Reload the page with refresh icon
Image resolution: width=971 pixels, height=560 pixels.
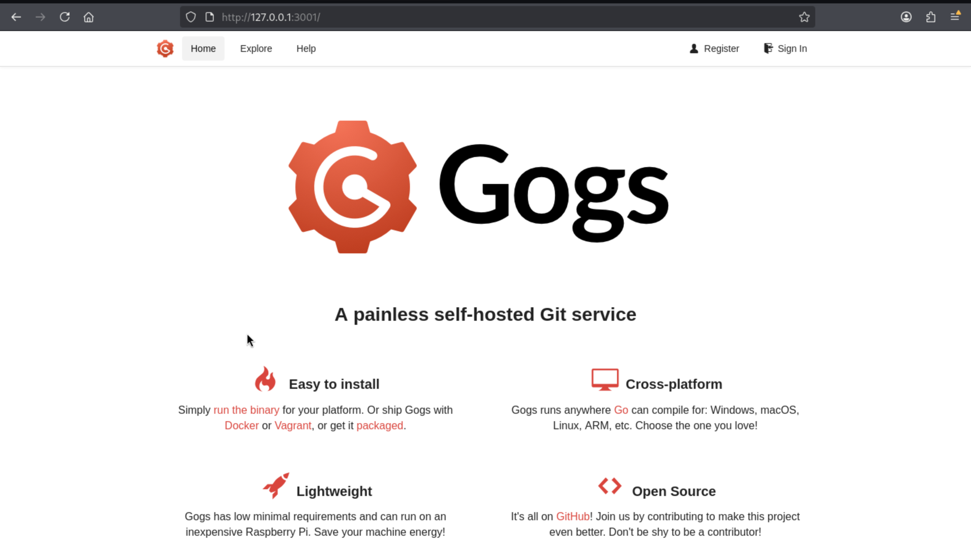tap(65, 17)
